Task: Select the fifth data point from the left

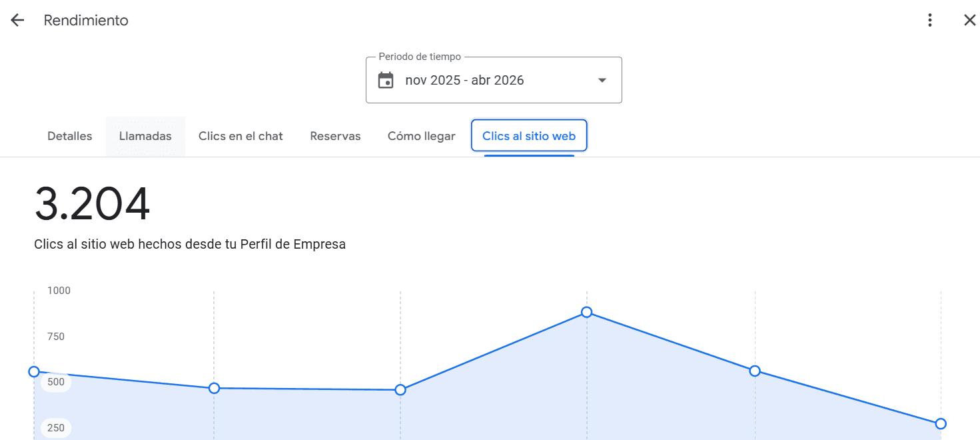Action: (754, 371)
